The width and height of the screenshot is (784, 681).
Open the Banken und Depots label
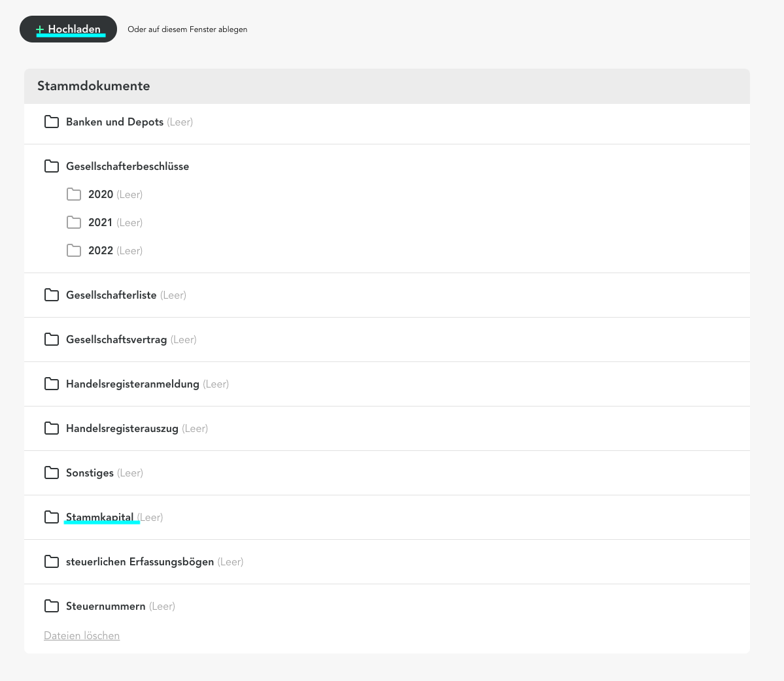click(114, 122)
